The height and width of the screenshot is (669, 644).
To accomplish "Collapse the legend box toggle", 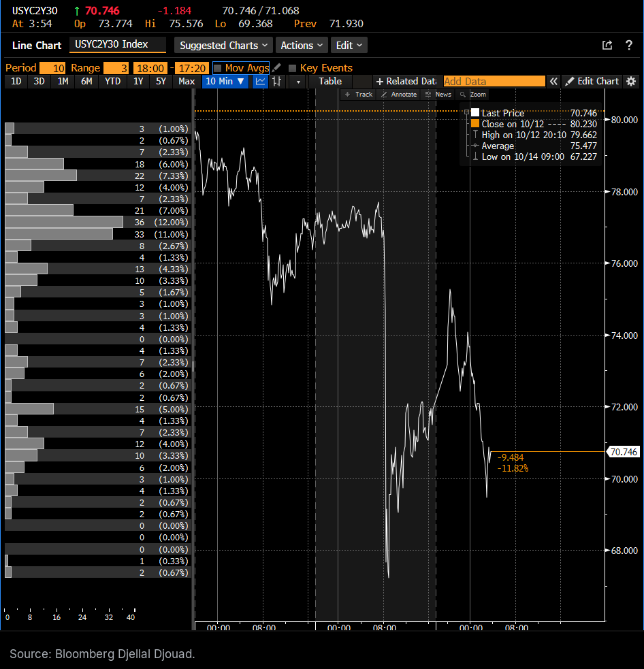I will (466, 113).
